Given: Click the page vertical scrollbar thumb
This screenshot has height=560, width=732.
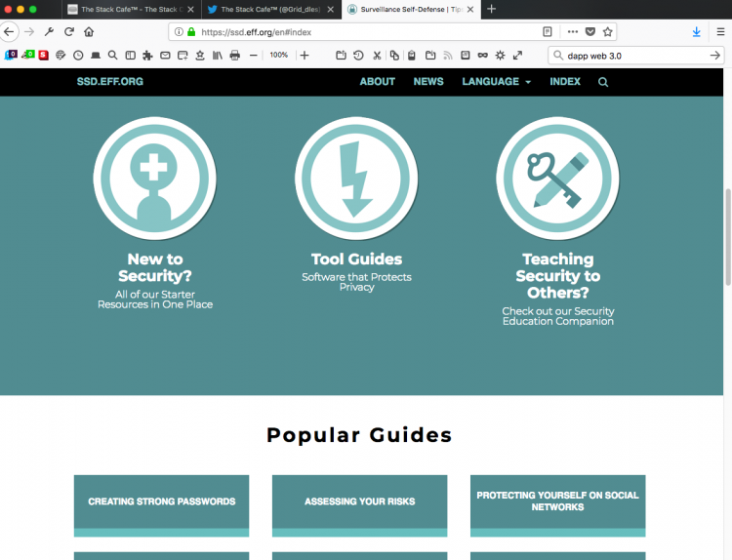Looking at the screenshot, I should (x=728, y=237).
